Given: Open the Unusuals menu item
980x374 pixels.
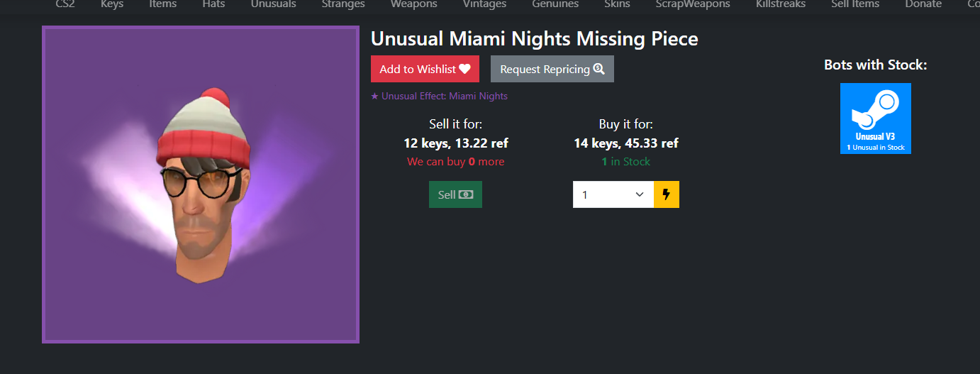Looking at the screenshot, I should (x=273, y=4).
